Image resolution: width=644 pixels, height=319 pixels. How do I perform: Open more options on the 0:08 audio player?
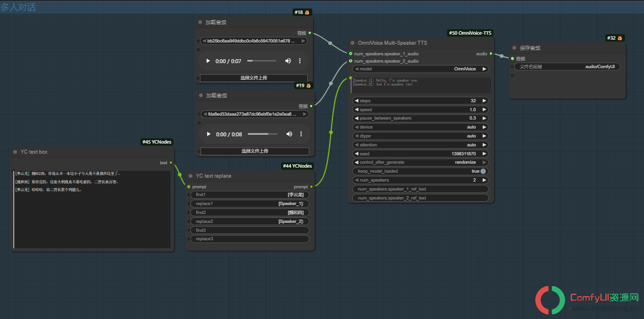click(x=301, y=134)
